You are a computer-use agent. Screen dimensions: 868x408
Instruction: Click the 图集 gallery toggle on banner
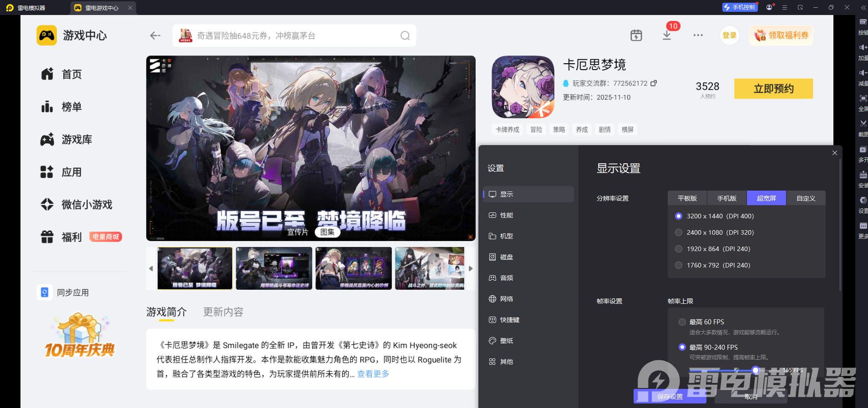point(328,232)
